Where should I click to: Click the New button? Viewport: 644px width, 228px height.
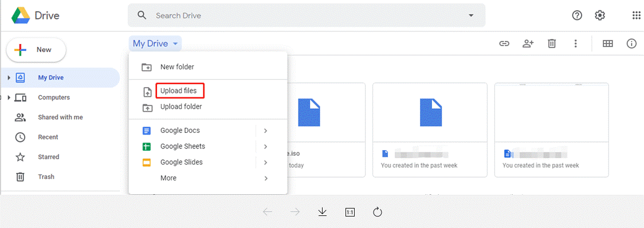pyautogui.click(x=36, y=50)
